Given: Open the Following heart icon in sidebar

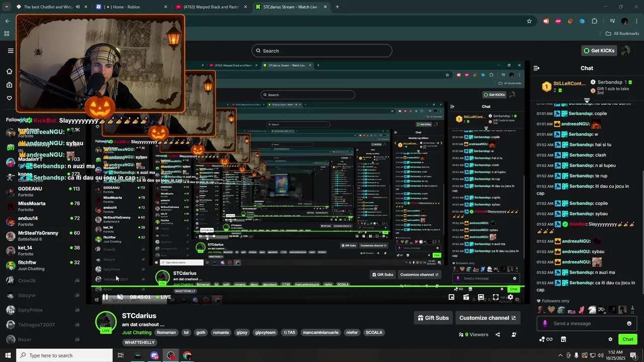Looking at the screenshot, I should (9, 98).
